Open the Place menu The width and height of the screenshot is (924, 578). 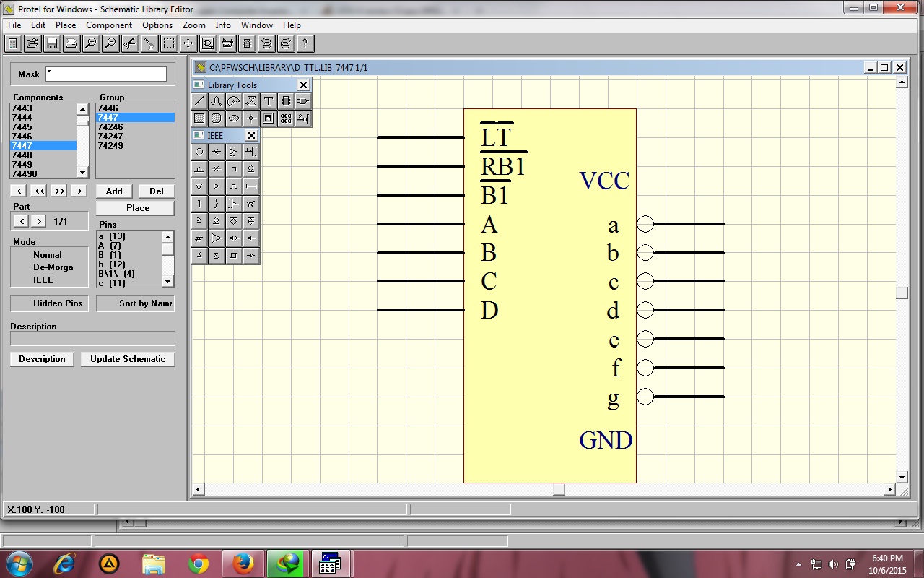tap(66, 25)
